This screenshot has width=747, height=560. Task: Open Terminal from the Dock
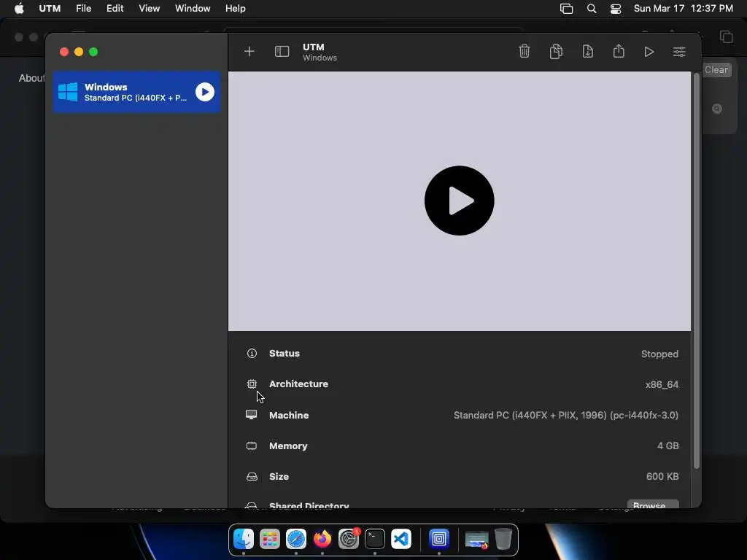[x=375, y=539]
